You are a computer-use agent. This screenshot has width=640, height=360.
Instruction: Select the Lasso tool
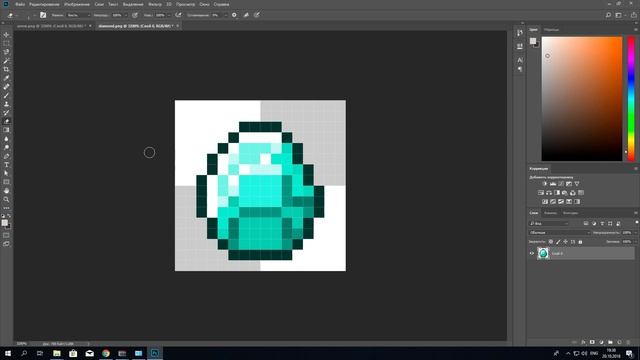(6, 52)
